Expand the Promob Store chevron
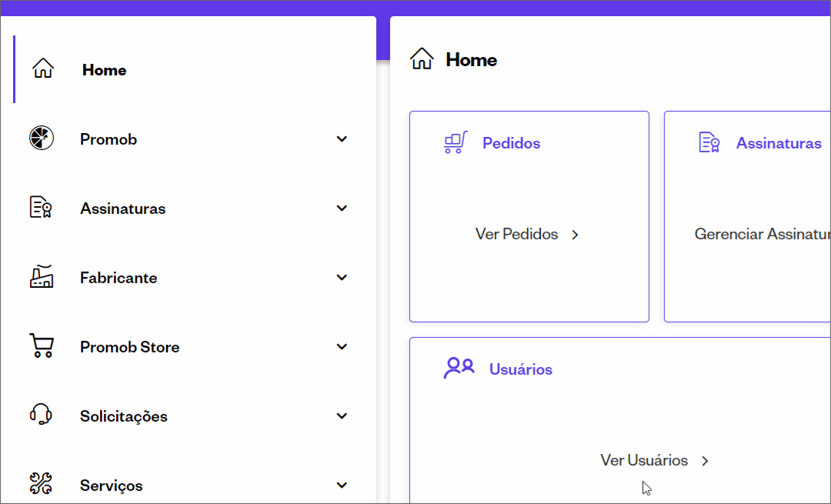 click(x=342, y=346)
